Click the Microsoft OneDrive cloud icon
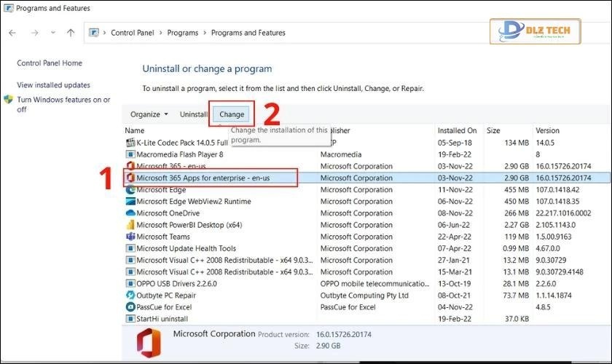The width and height of the screenshot is (612, 364). pyautogui.click(x=131, y=213)
